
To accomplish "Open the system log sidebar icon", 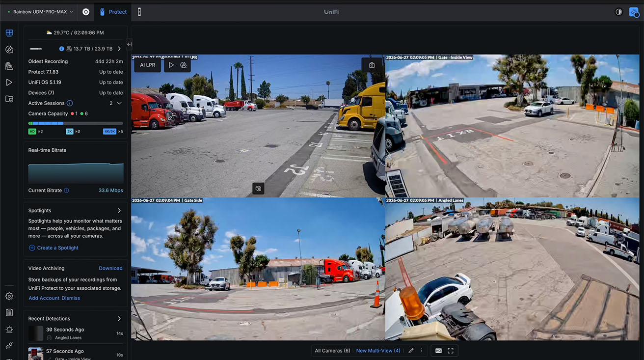I will click(9, 312).
